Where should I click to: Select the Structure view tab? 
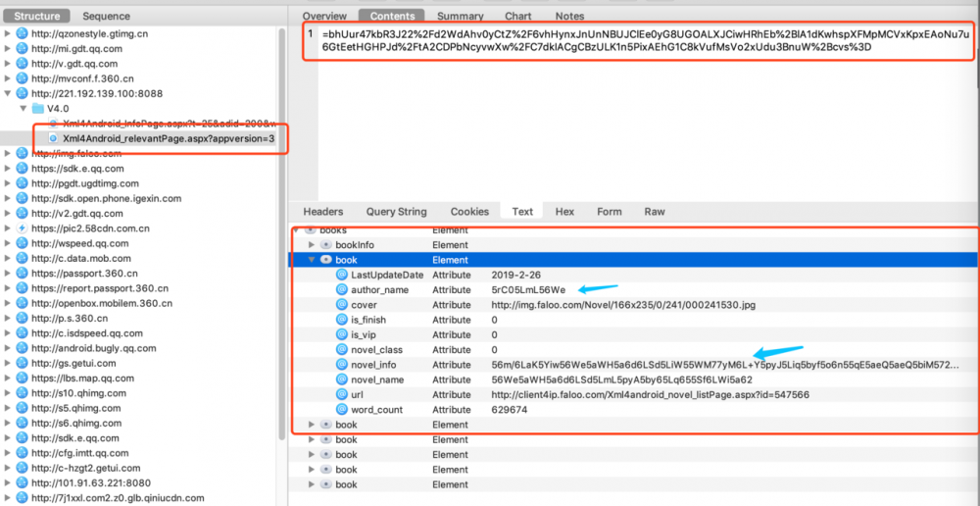click(x=37, y=17)
